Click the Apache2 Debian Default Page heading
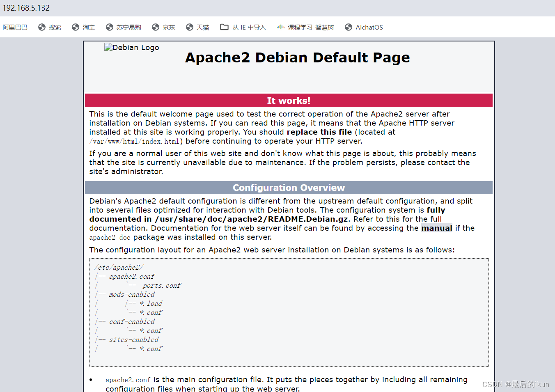The image size is (555, 392). coord(298,57)
